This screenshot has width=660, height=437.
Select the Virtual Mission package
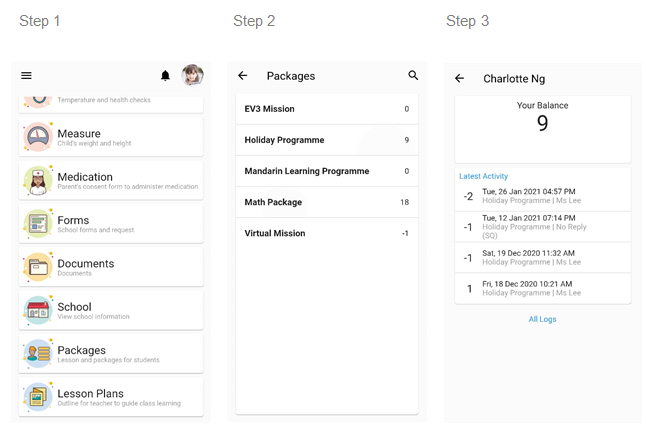[x=326, y=233]
